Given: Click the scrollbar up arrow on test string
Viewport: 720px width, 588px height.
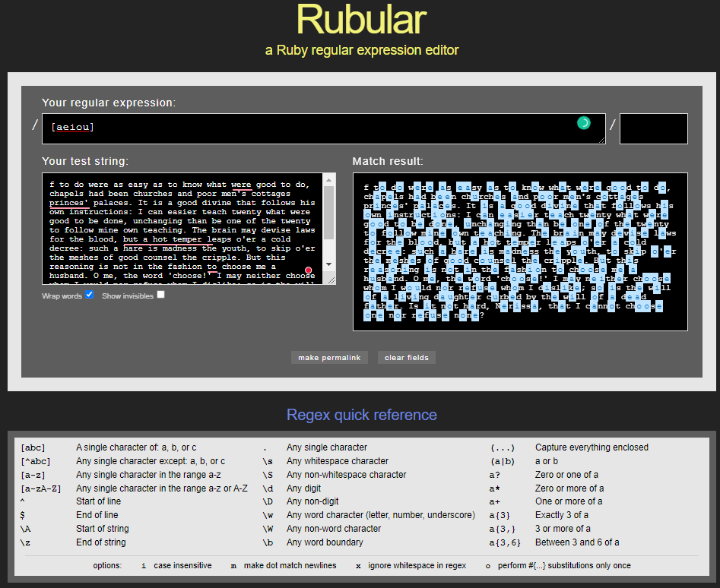Looking at the screenshot, I should (329, 179).
